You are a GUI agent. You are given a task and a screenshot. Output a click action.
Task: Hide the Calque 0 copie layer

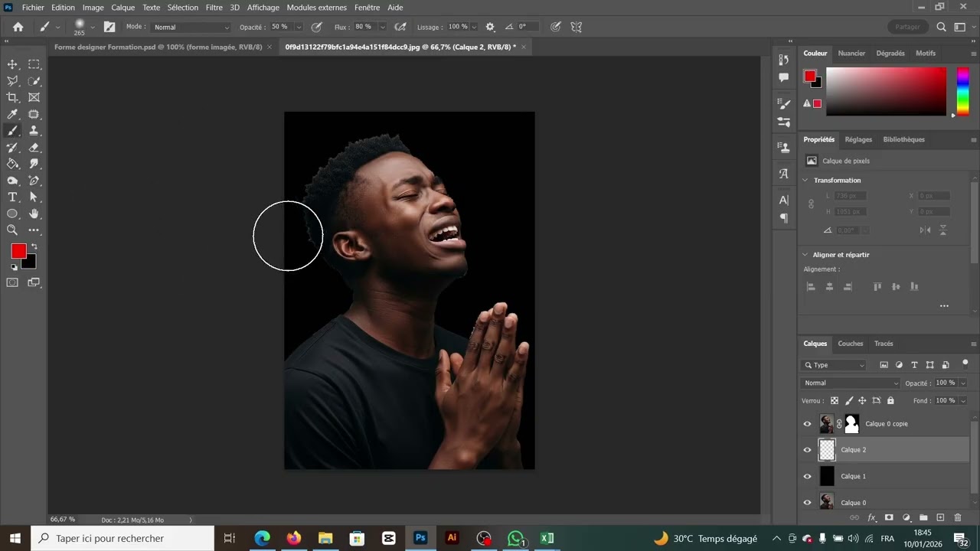click(x=807, y=424)
